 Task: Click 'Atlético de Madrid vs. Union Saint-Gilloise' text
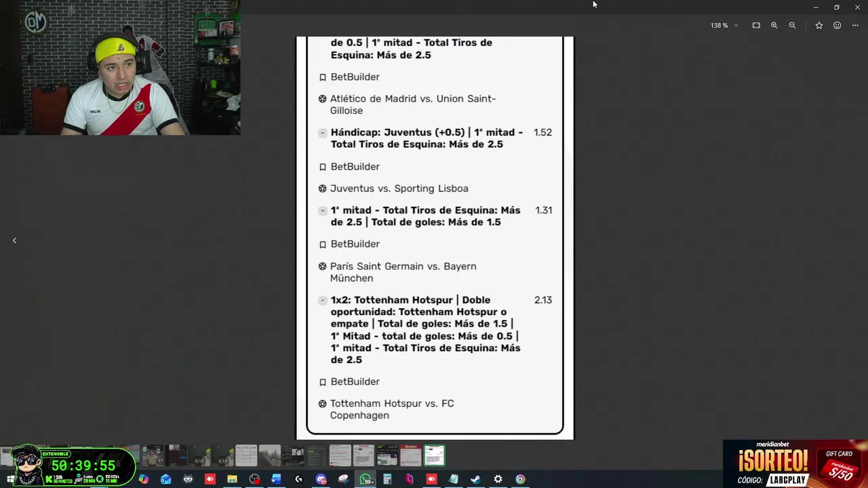pyautogui.click(x=413, y=104)
